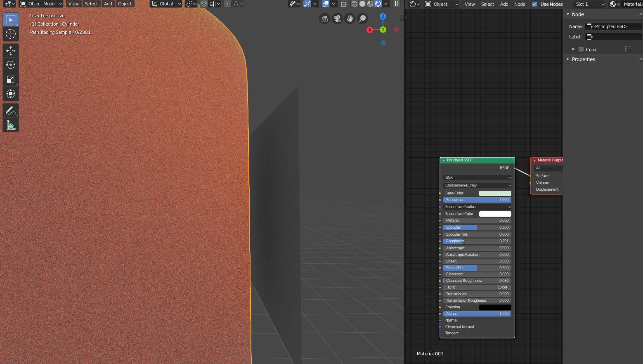The height and width of the screenshot is (364, 643).
Task: Click the blue Z axis gizmo
Action: click(x=383, y=17)
